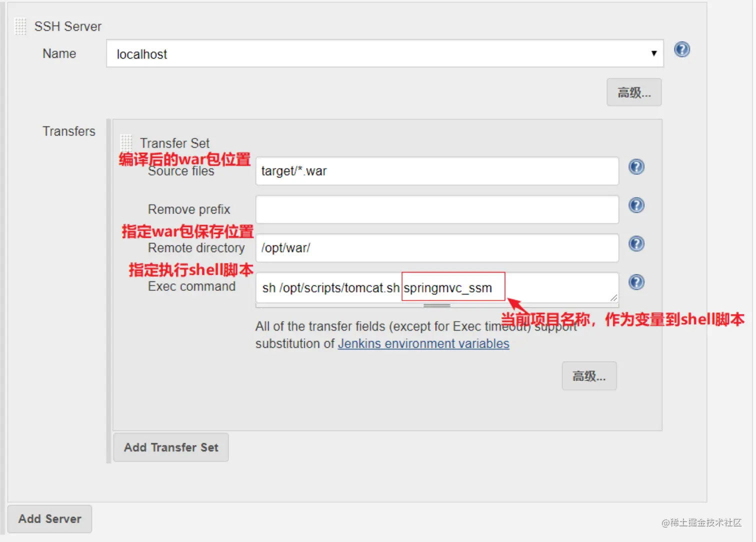Viewport: 756px width, 542px height.
Task: Open help for Exec command field
Action: coord(636,282)
